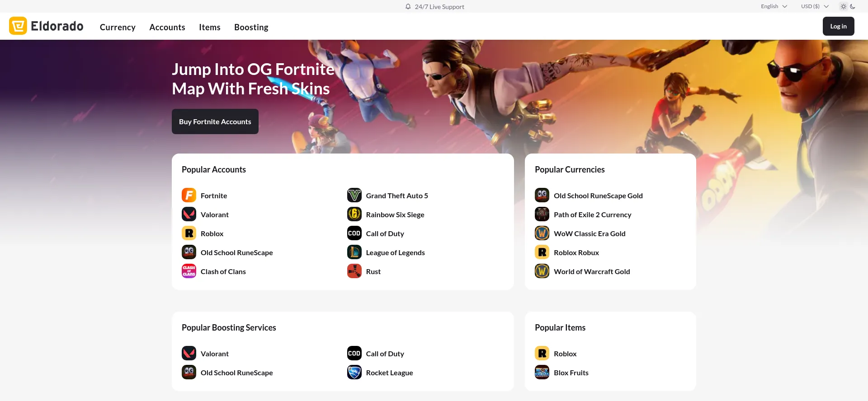868x401 pixels.
Task: Click the Roblox Robux icon
Action: [x=542, y=252]
